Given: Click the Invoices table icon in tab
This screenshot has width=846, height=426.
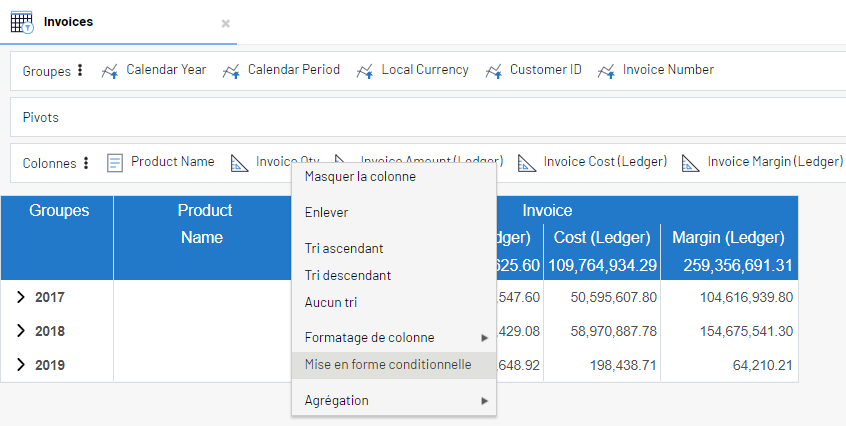Looking at the screenshot, I should (x=21, y=23).
